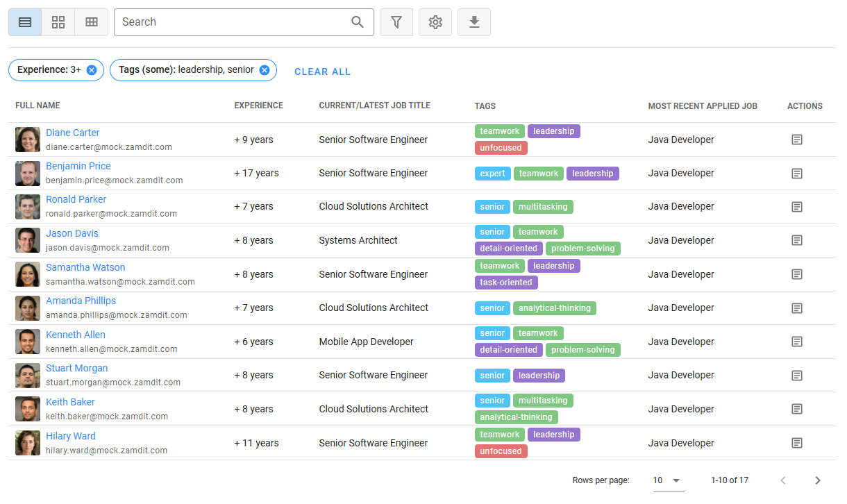Click CLEAR ALL filters button

[x=322, y=72]
